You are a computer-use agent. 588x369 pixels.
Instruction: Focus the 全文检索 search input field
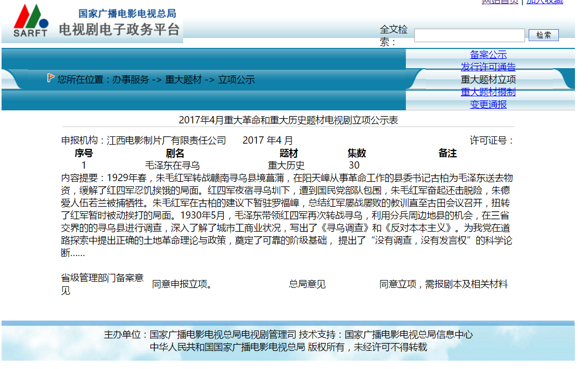pos(469,35)
